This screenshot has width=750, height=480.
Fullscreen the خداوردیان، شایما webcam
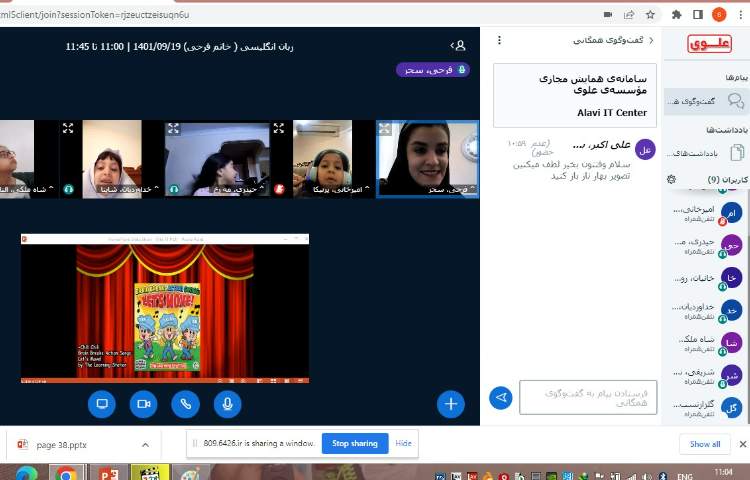(x=68, y=128)
